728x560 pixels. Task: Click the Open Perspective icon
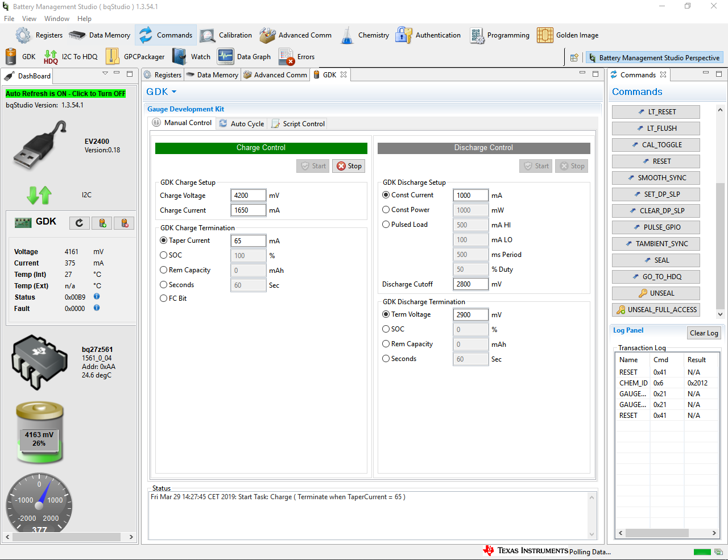pos(574,57)
